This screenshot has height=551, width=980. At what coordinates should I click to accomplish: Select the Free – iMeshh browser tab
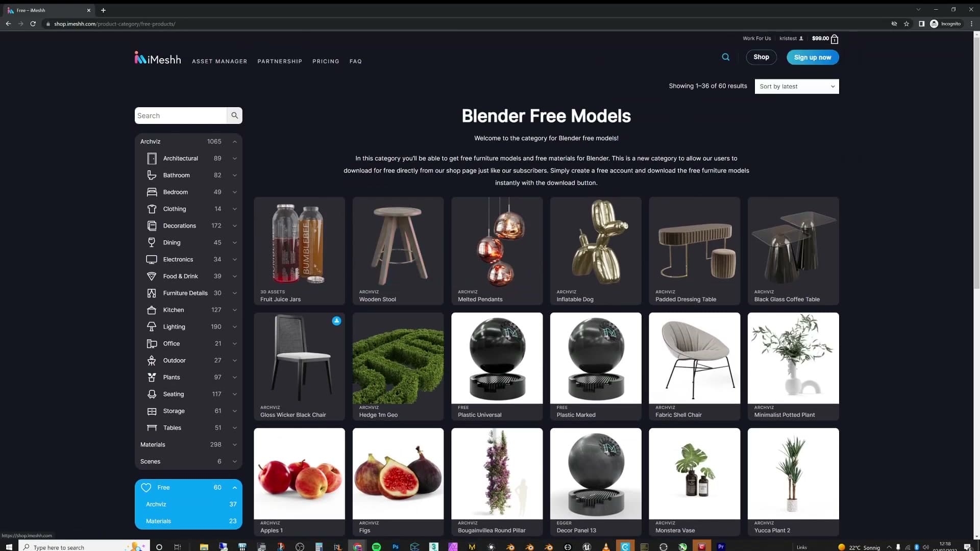(49, 10)
